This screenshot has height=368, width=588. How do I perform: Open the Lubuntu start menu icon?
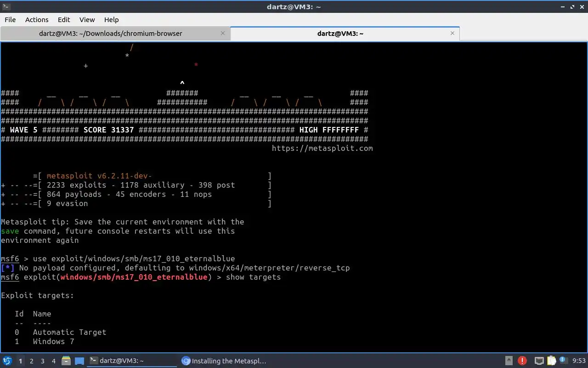(x=7, y=361)
